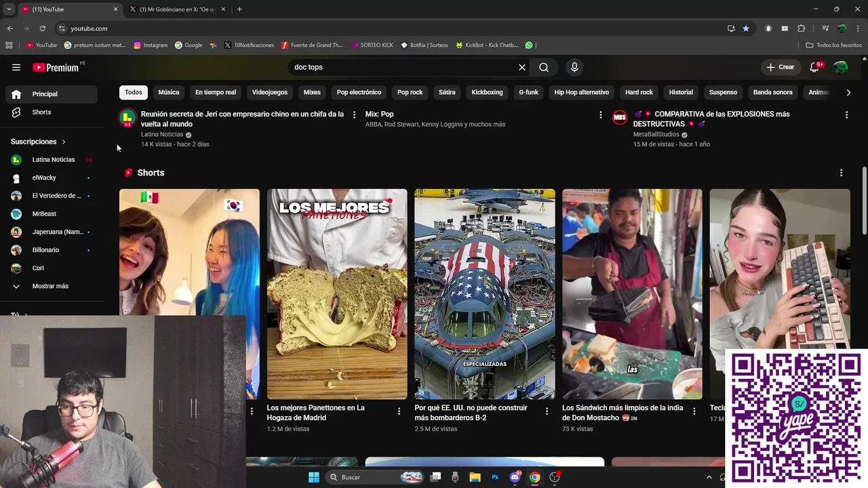The image size is (868, 488).
Task: Expand Mostrar más subscriptions
Action: pyautogui.click(x=53, y=286)
